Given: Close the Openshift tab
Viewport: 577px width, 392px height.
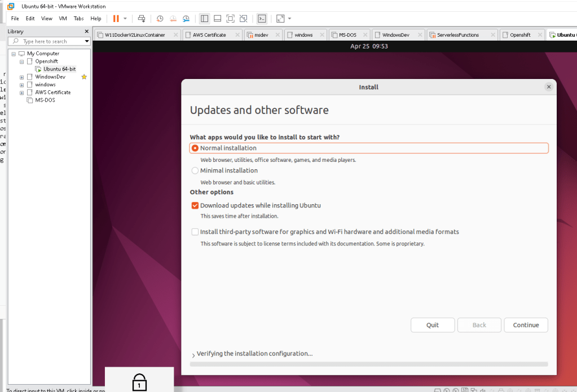Looking at the screenshot, I should (x=540, y=34).
